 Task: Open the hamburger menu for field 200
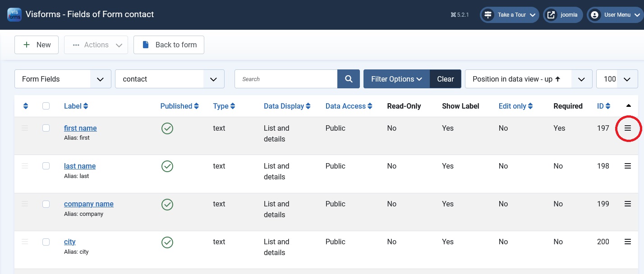(628, 242)
